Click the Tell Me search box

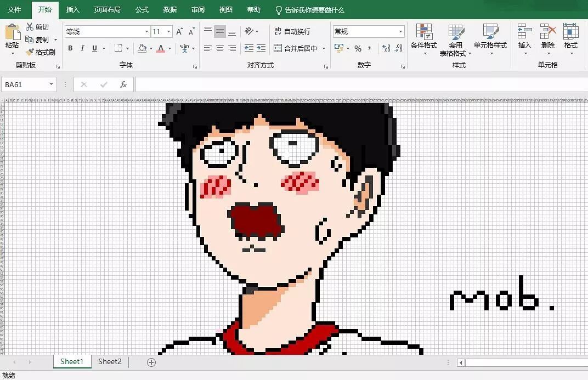(310, 10)
